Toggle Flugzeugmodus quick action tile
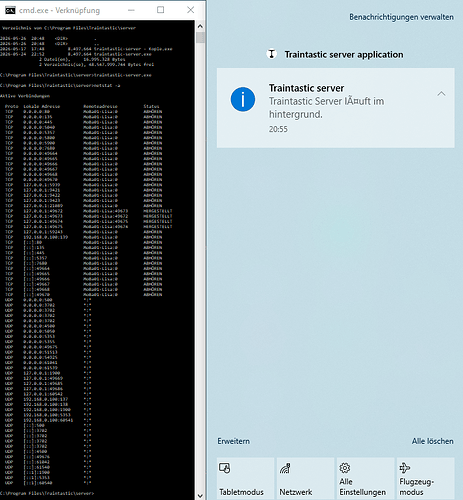Viewport: 463px width, 500px height. (426, 478)
